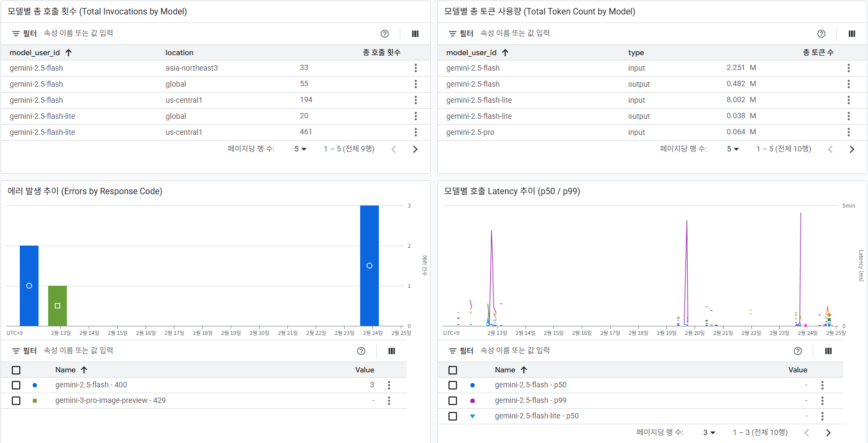
Task: Check the gemini-2.5-flash - p50 legend row
Action: pos(453,385)
